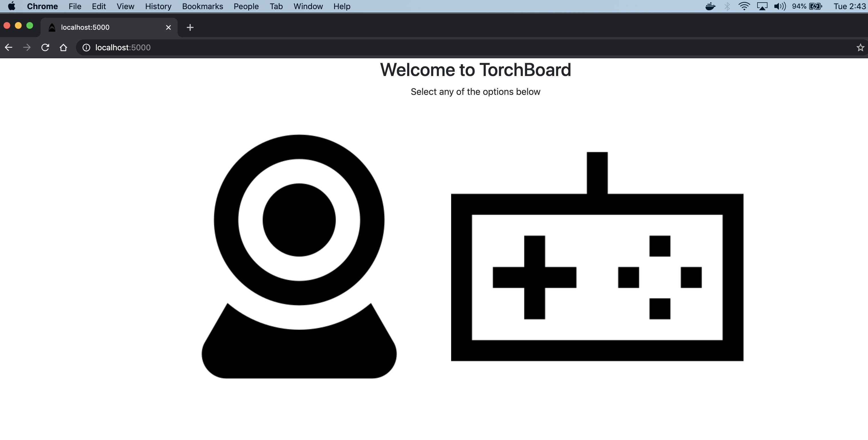Screen dimensions: 868x440
Task: Open the Bookmarks menu
Action: tap(202, 6)
